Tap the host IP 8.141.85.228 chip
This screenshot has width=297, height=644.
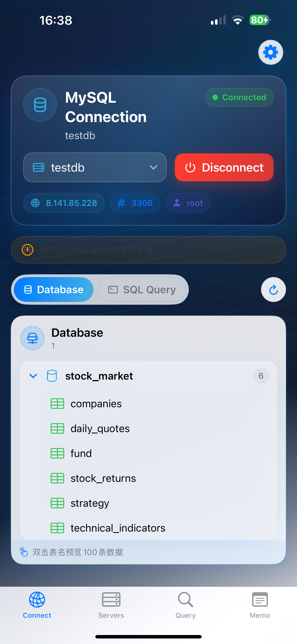[x=64, y=203]
